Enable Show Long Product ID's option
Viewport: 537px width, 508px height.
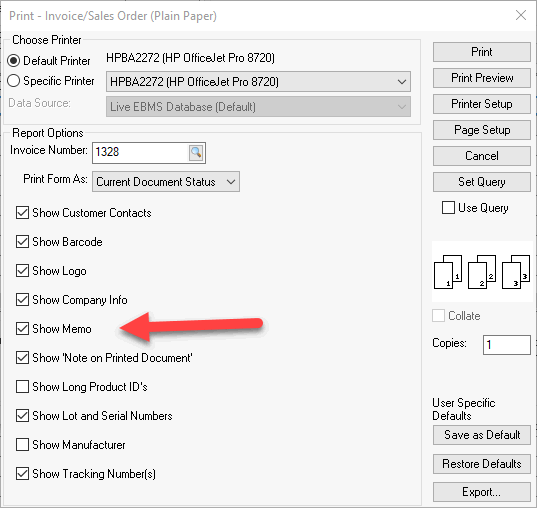pyautogui.click(x=22, y=387)
